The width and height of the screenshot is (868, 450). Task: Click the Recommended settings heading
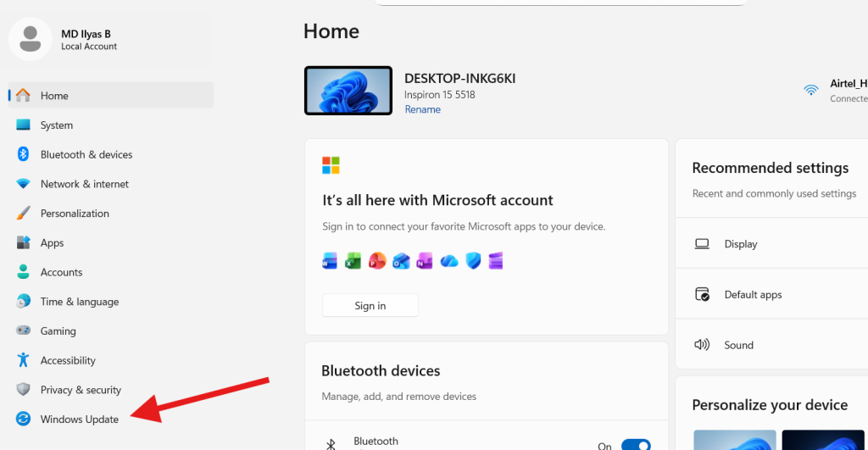(x=770, y=168)
